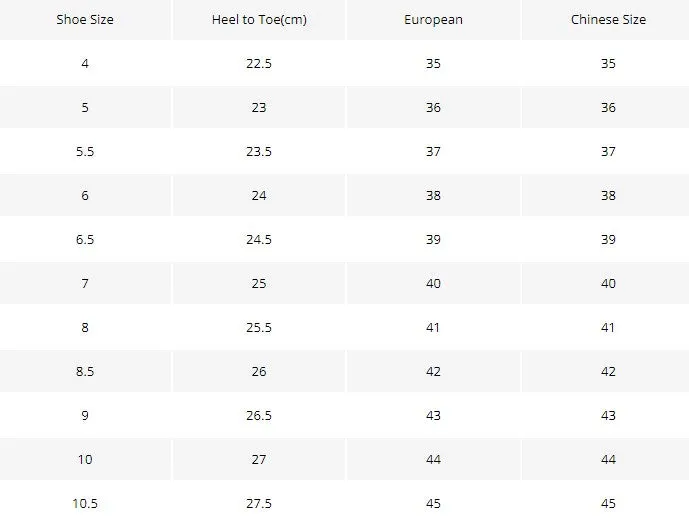The height and width of the screenshot is (524, 689).
Task: Select the 23.5 heel to toe value
Action: tap(259, 152)
